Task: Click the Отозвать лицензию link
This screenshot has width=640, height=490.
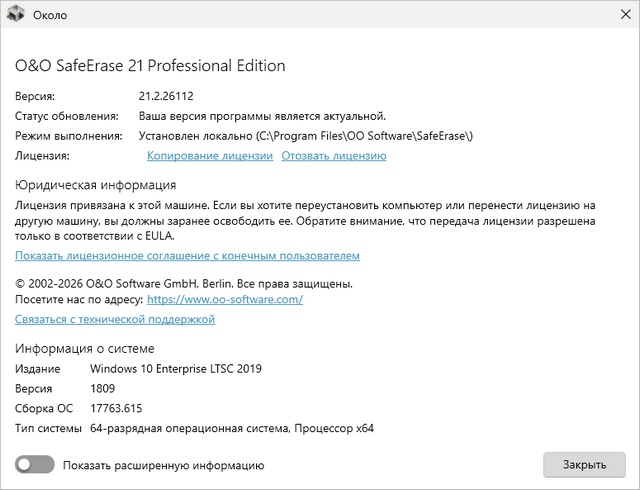Action: pos(333,156)
